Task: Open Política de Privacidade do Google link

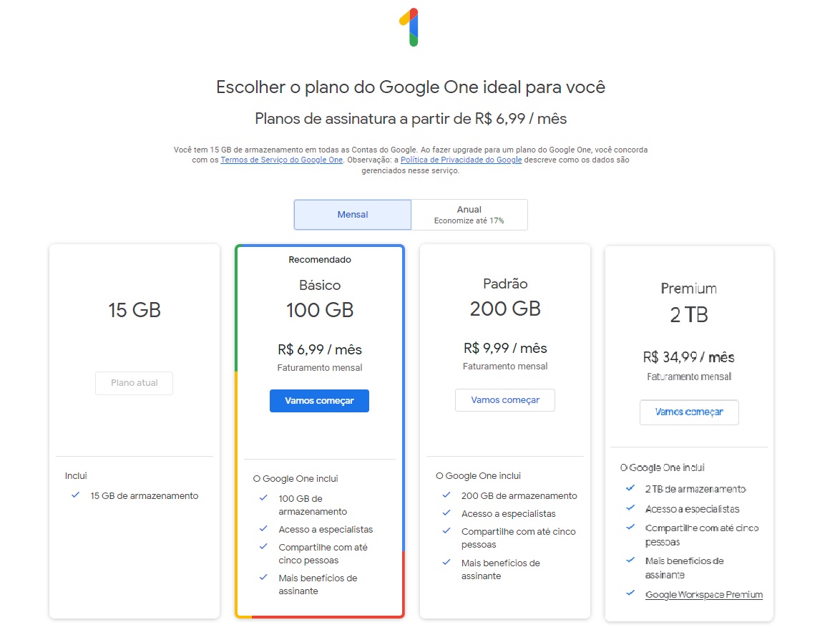Action: tap(461, 160)
